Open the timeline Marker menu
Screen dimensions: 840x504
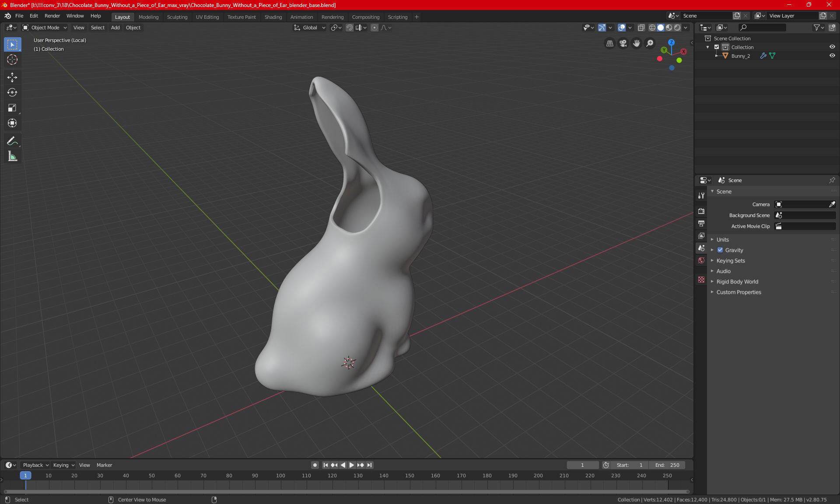(104, 465)
